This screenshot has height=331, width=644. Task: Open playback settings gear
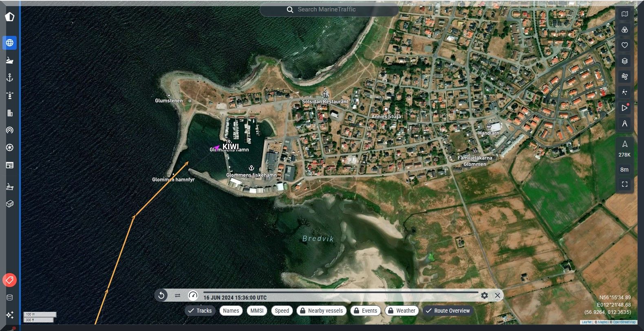click(x=484, y=296)
